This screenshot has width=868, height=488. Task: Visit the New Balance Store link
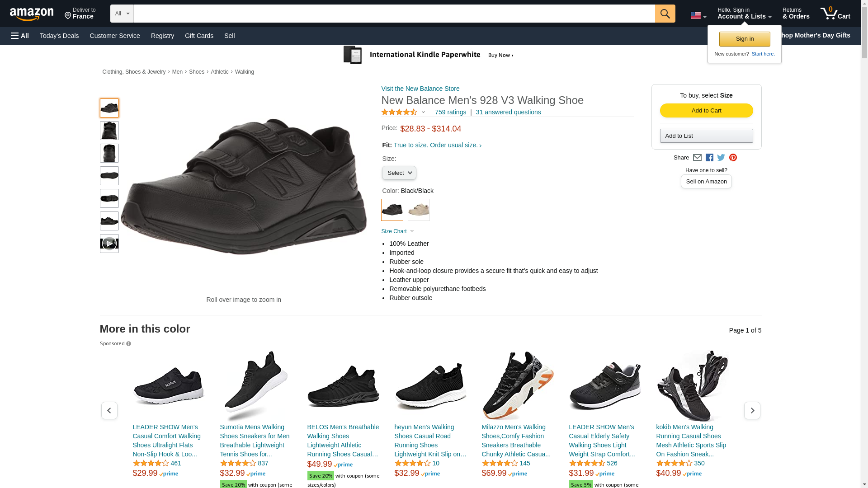click(x=420, y=89)
